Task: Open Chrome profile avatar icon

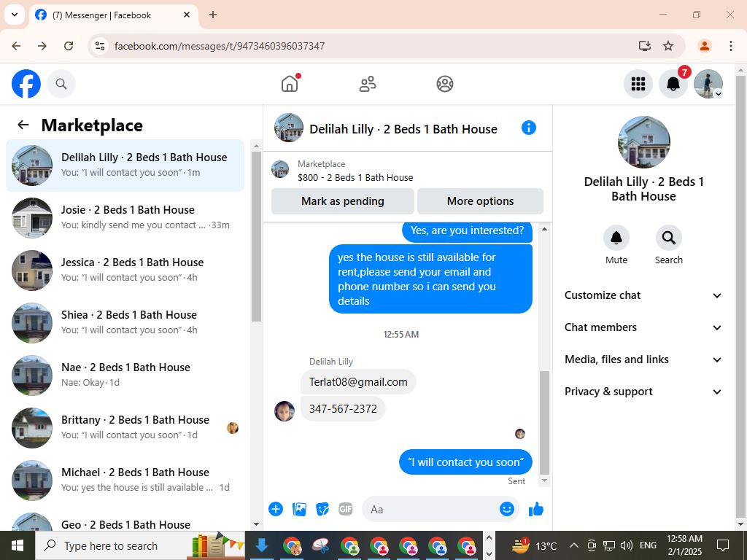Action: pyautogui.click(x=704, y=46)
